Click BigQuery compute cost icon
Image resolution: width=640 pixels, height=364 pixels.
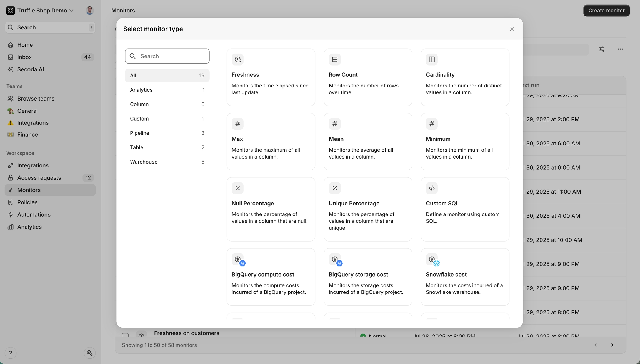(238, 260)
